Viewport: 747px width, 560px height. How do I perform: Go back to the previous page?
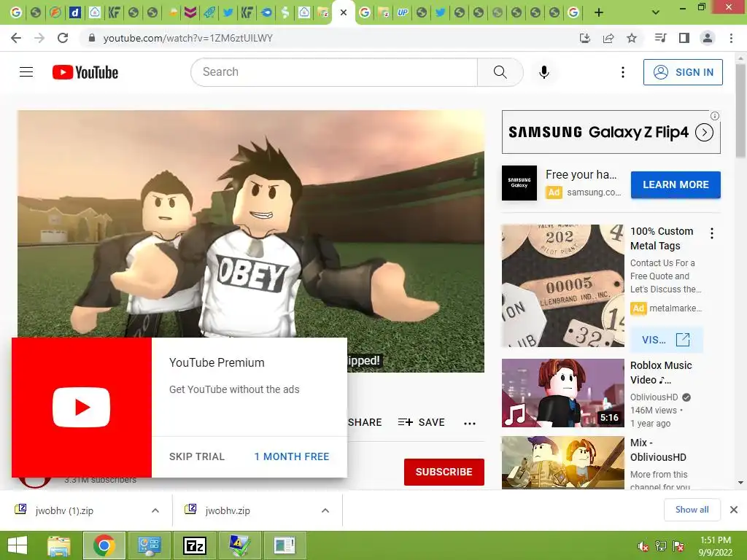click(16, 38)
